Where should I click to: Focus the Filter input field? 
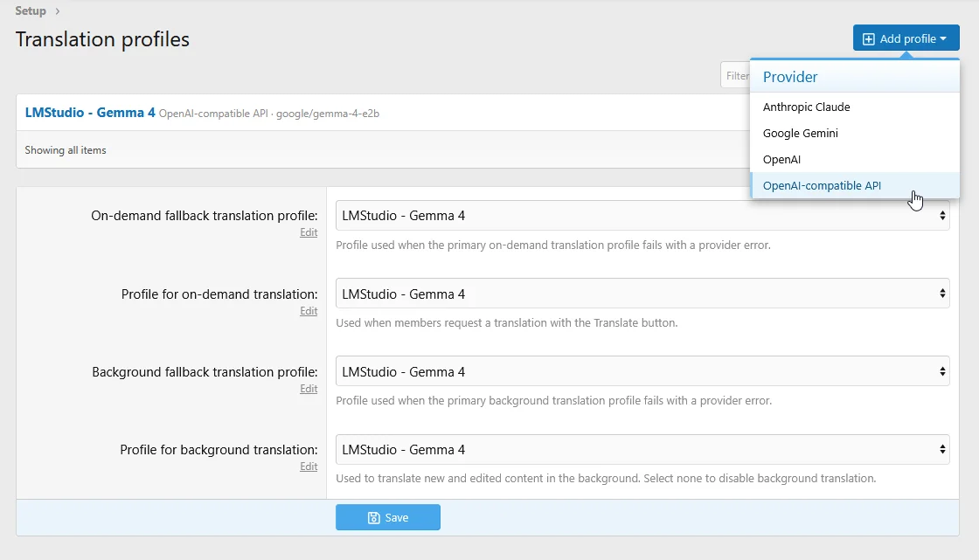point(735,75)
